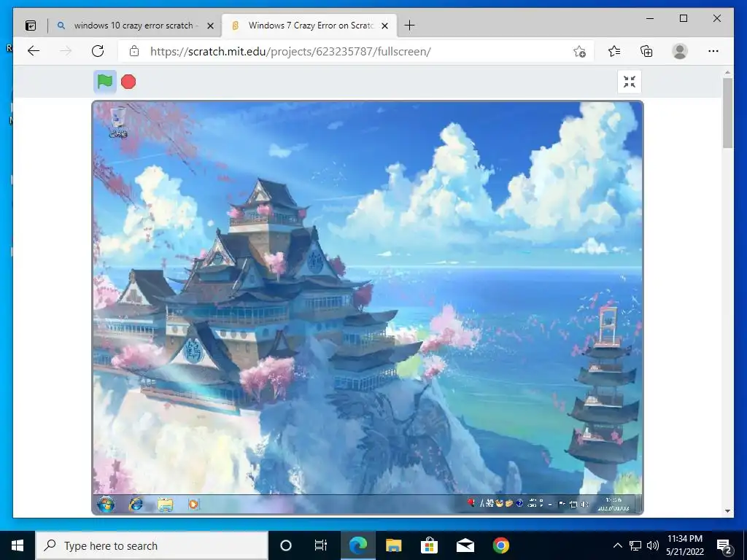Screen dimensions: 747x560
Task: Open the Recycle Bin icon in the Scratch desktop
Action: [x=117, y=122]
